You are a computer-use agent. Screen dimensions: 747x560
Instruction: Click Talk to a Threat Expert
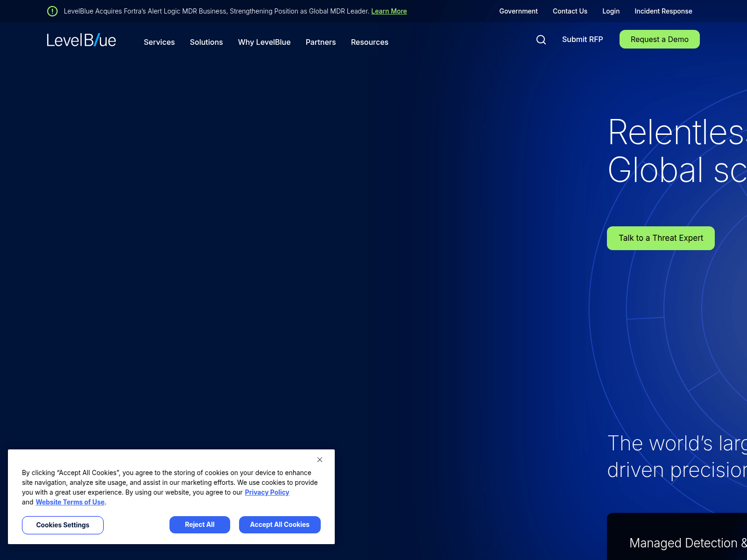[661, 238]
